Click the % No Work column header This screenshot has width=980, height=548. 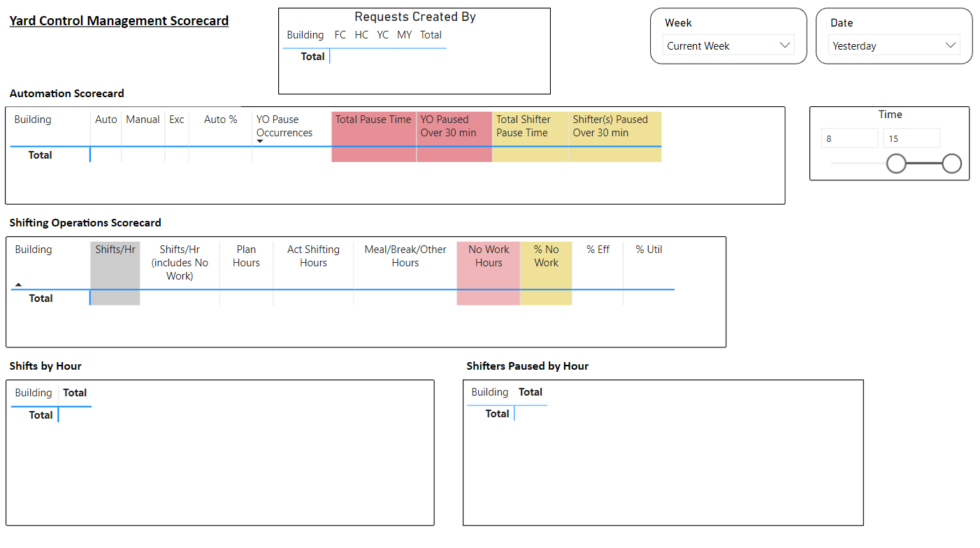547,256
